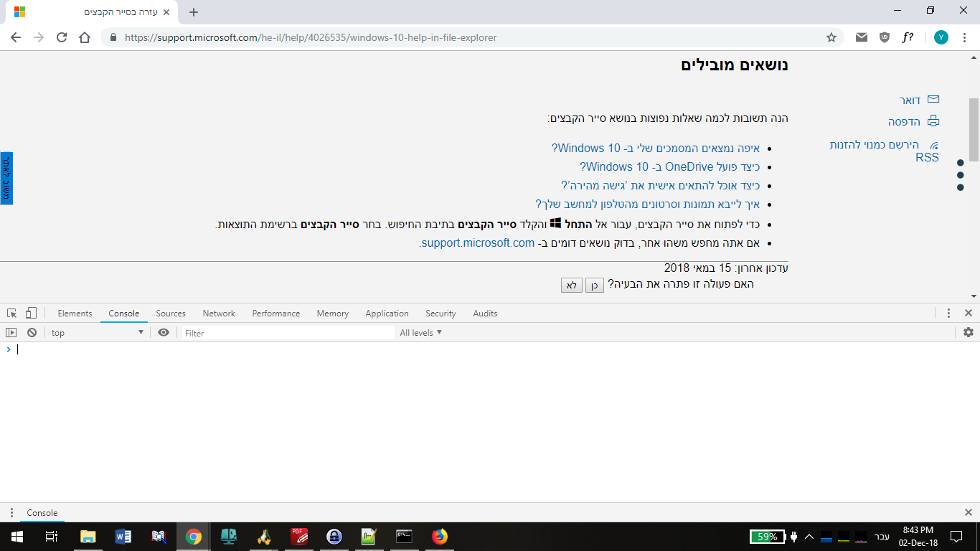The height and width of the screenshot is (551, 980).
Task: Open the 'איפה נמצאים המסמכים שלי' link
Action: click(655, 149)
